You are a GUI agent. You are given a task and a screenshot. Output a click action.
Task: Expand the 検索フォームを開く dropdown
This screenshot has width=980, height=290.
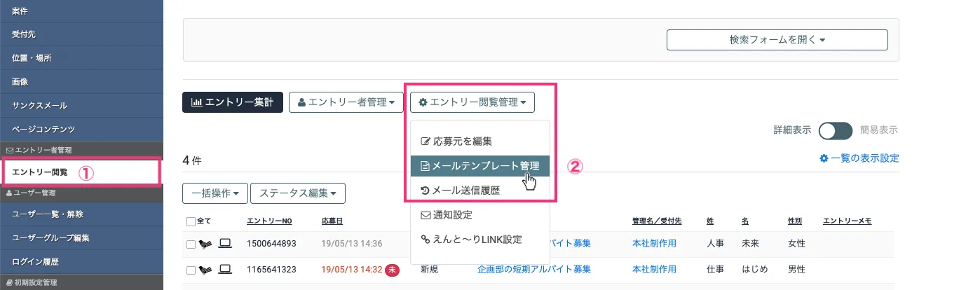777,40
